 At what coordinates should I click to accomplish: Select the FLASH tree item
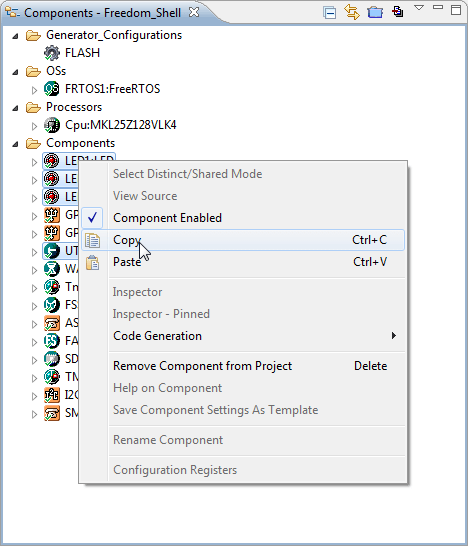(83, 53)
